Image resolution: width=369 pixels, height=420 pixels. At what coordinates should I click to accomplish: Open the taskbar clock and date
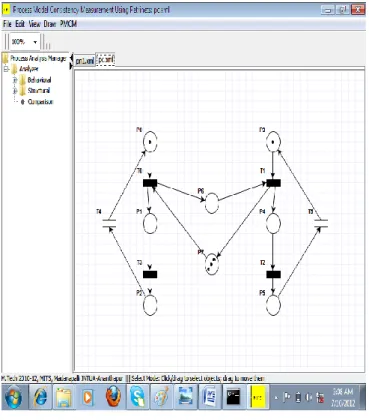pyautogui.click(x=343, y=397)
